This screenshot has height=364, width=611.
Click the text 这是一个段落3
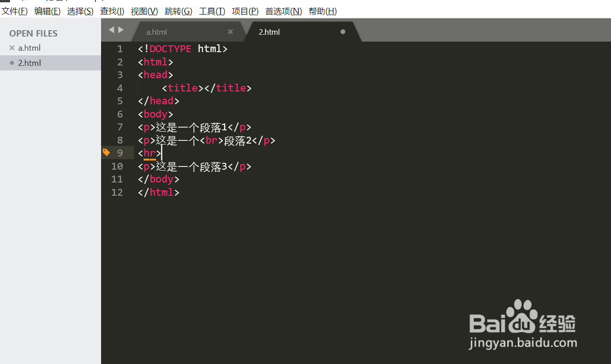pos(192,166)
